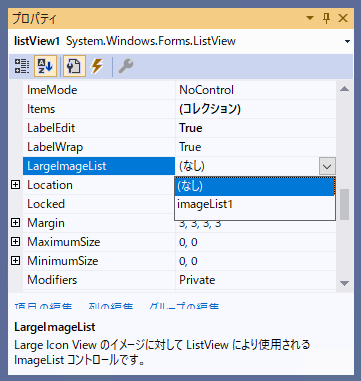Show Events with lightning bolt icon
The width and height of the screenshot is (361, 381).
coord(97,66)
